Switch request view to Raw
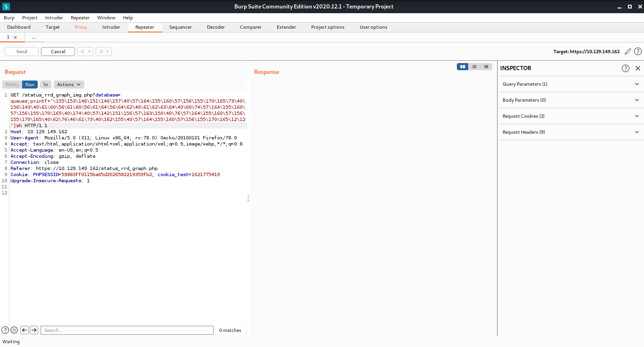The image size is (644, 347). click(30, 85)
